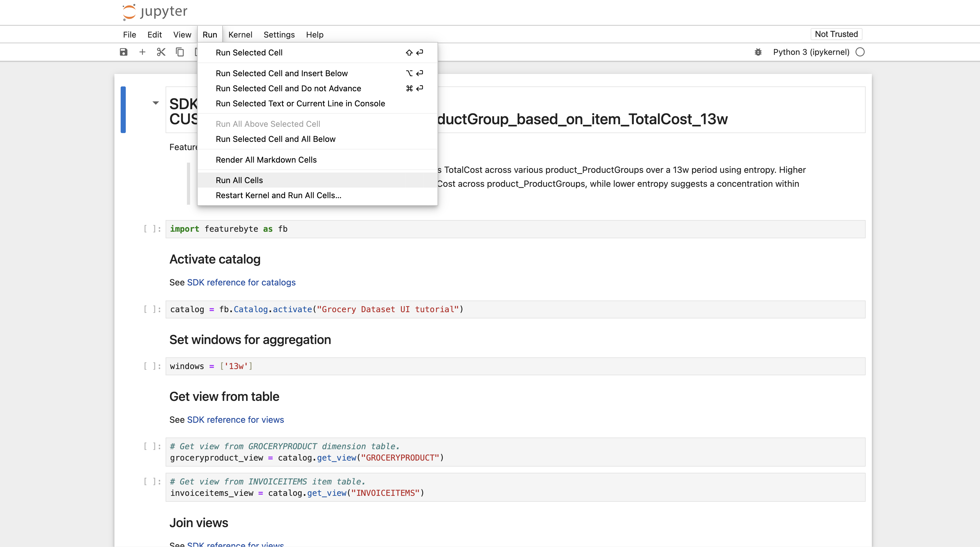Viewport: 980px width, 547px height.
Task: Open the SDK reference for catalogs link
Action: pyautogui.click(x=241, y=282)
